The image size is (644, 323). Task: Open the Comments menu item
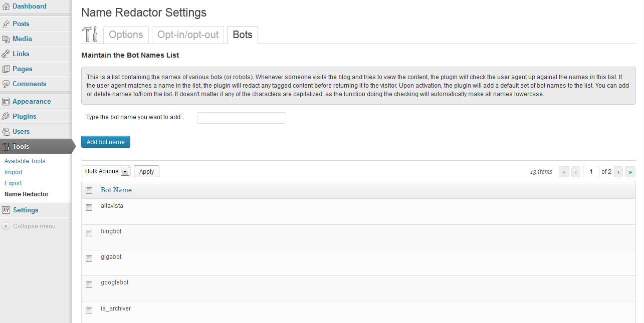click(29, 84)
